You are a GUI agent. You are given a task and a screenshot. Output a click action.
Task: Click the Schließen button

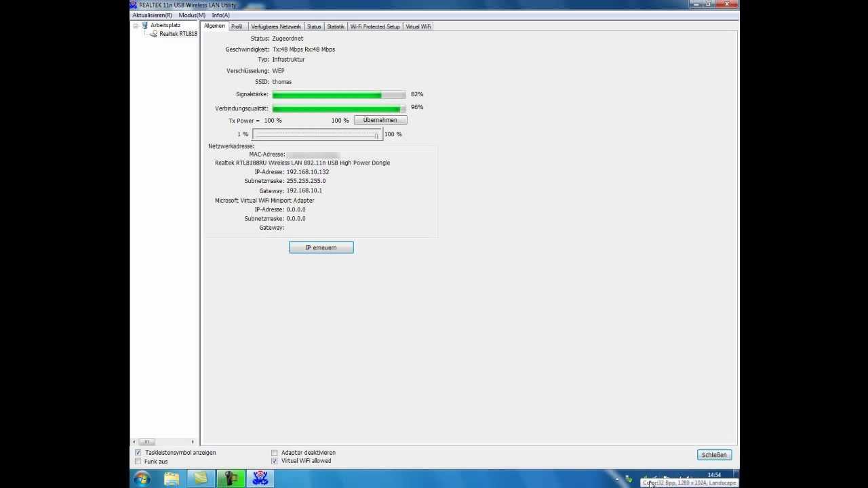[714, 455]
